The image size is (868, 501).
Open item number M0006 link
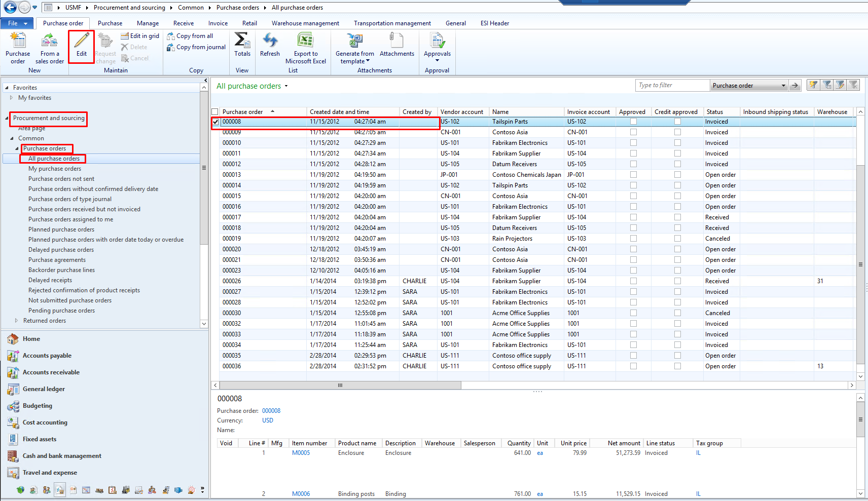coord(301,494)
